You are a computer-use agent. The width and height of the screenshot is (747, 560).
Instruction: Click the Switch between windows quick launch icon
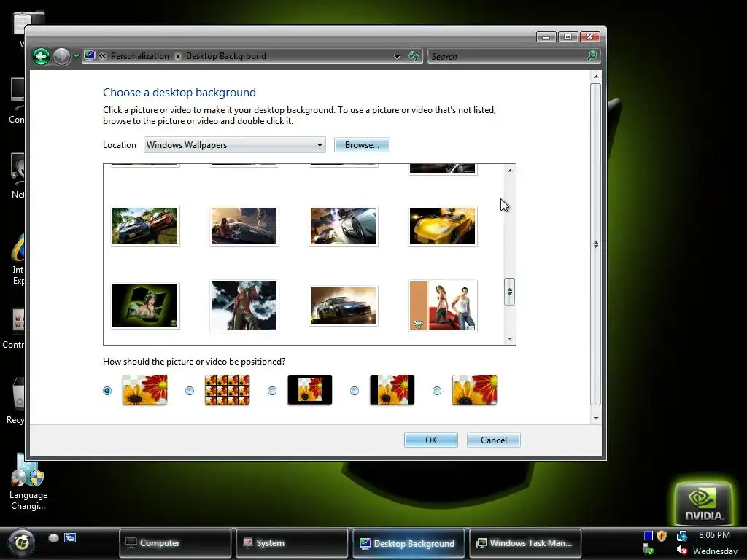(70, 538)
